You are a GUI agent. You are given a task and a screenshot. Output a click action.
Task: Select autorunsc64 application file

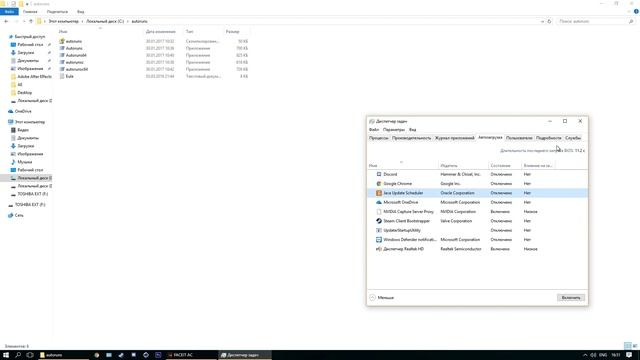point(77,69)
